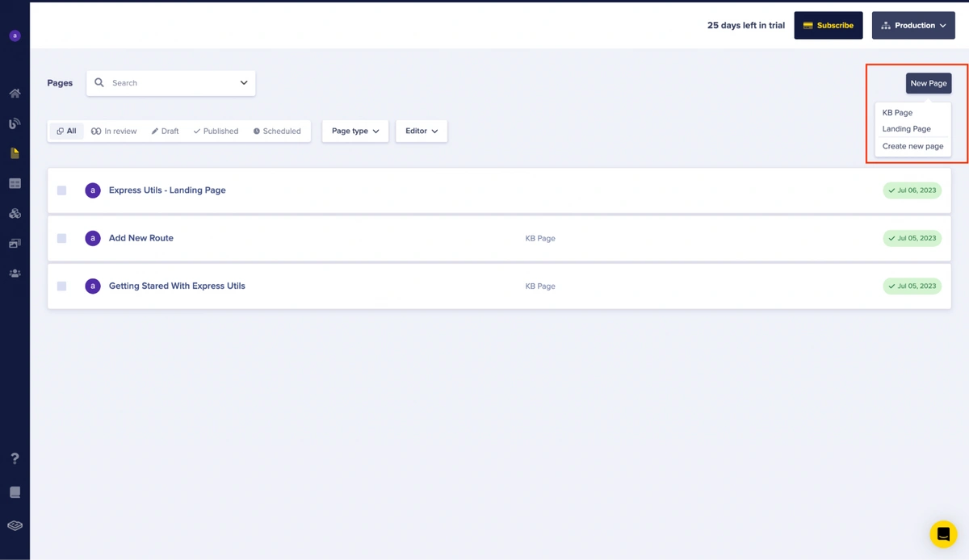Open the book documentation icon in the sidebar

click(x=15, y=492)
